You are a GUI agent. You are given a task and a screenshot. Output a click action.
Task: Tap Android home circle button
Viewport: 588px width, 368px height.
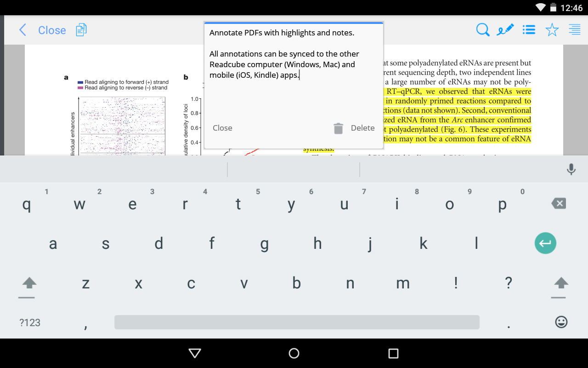coord(294,353)
